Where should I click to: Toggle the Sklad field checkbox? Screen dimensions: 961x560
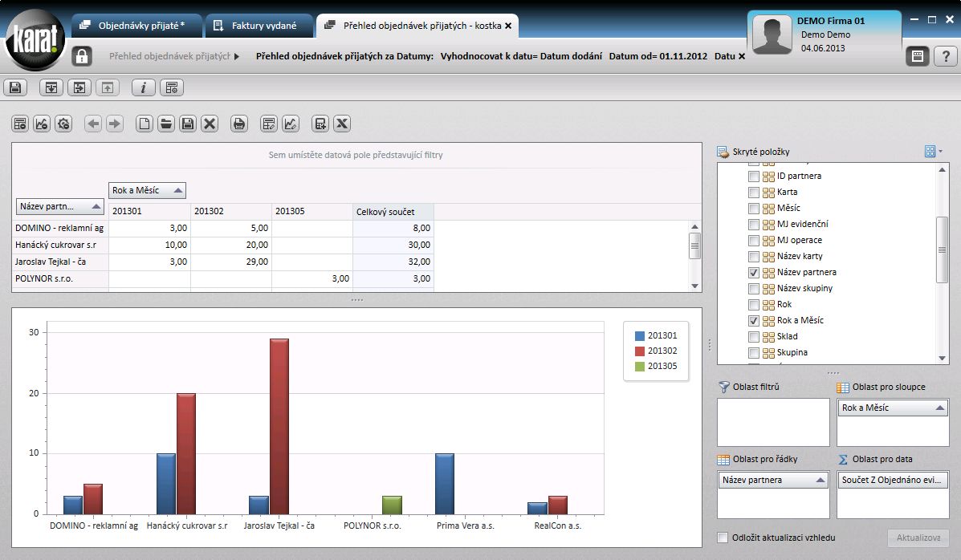tap(754, 336)
